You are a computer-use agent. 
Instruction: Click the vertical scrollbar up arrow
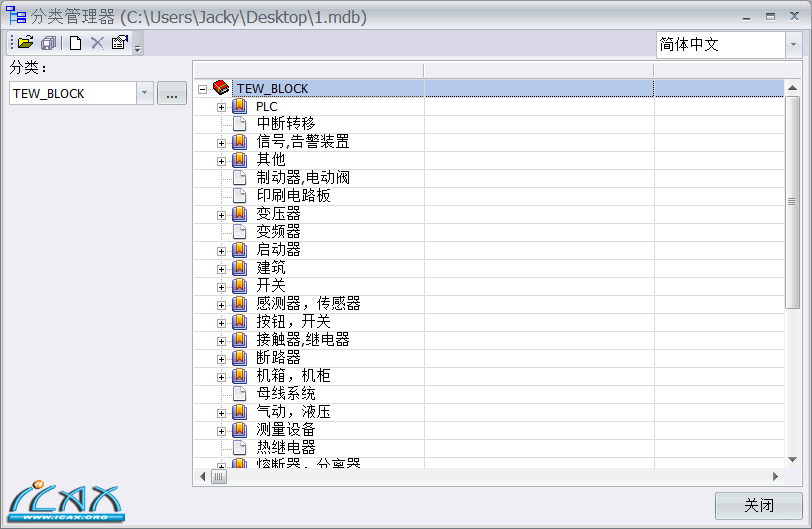(792, 87)
